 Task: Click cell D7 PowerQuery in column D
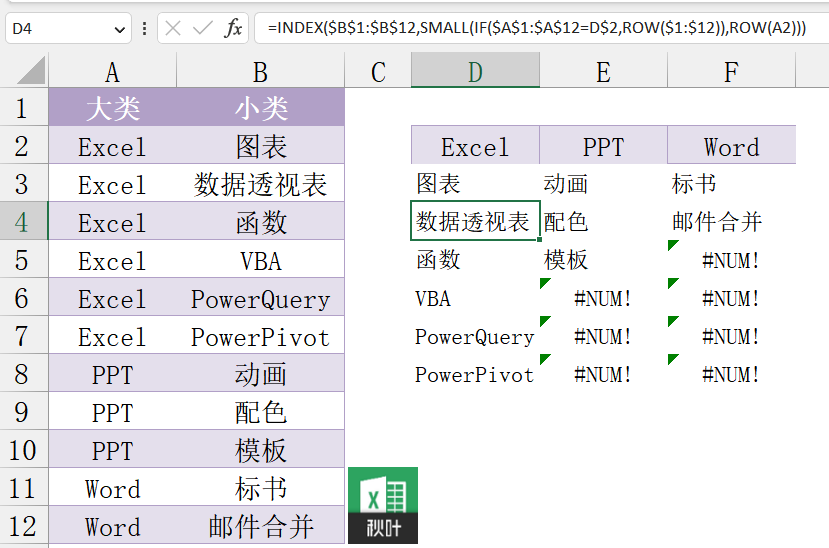coord(475,336)
